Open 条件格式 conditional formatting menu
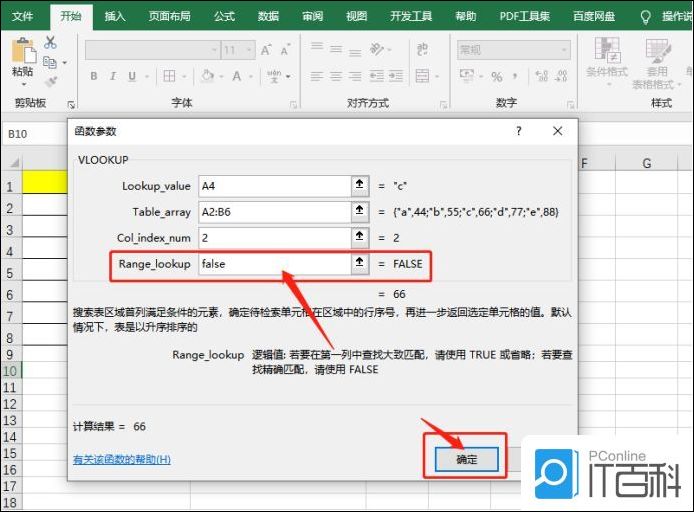694x512 pixels. point(607,61)
